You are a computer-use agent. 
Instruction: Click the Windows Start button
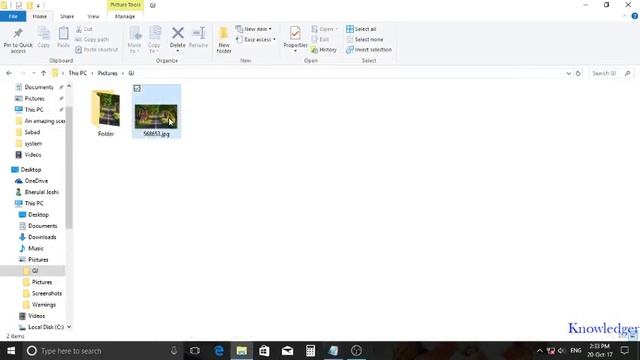pos(11,351)
